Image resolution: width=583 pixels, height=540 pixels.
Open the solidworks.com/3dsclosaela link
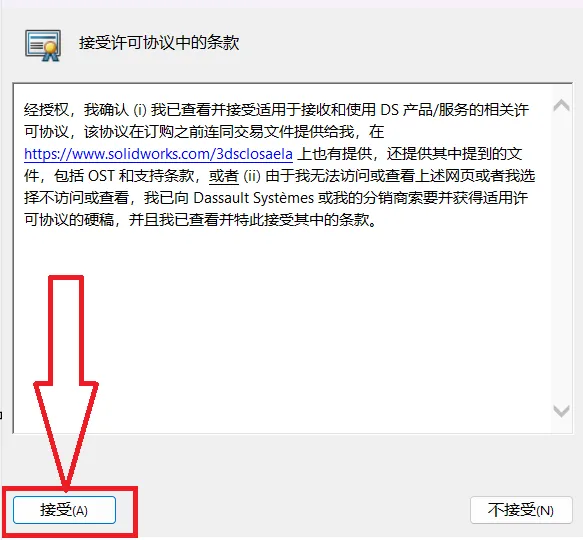click(158, 154)
